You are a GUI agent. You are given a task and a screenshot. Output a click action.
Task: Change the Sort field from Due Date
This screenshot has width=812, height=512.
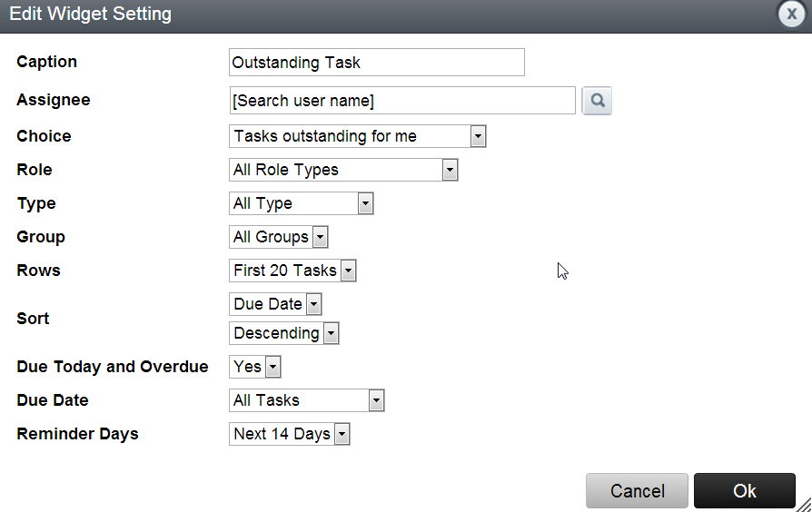click(x=275, y=304)
